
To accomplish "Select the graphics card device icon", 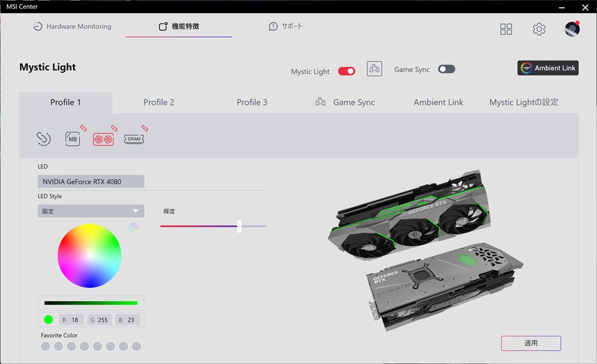I will coord(103,139).
